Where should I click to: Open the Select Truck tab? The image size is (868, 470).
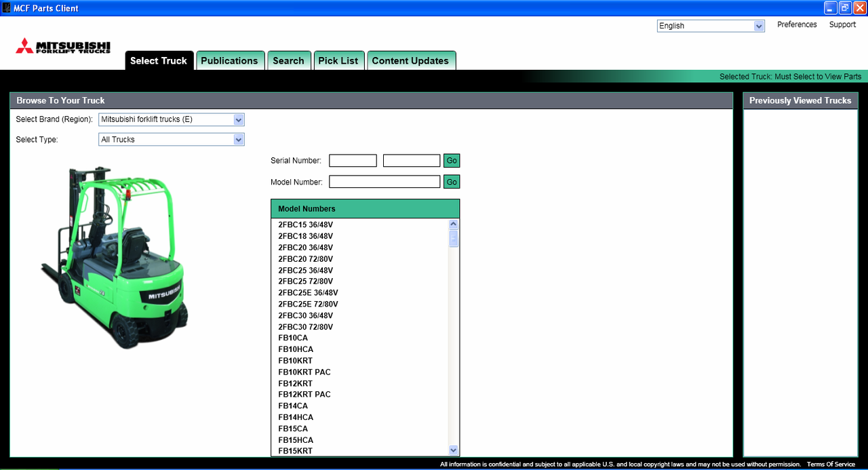[x=159, y=60]
